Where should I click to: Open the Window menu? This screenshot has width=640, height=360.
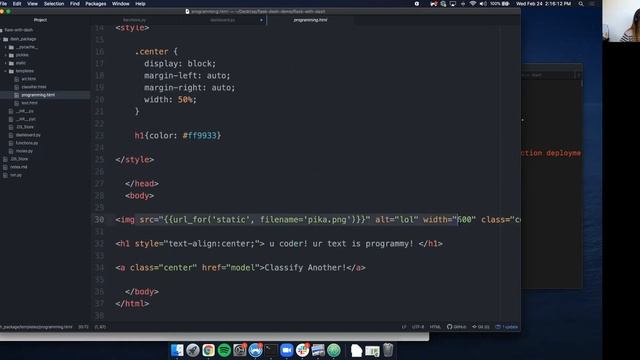click(x=120, y=4)
